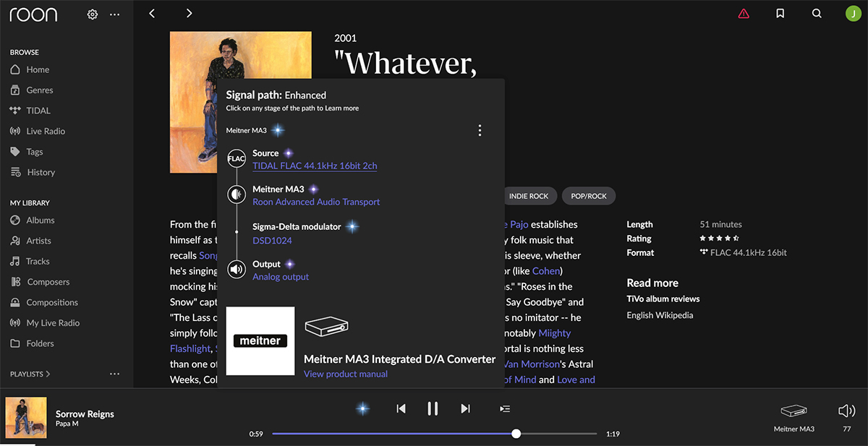Click Analog output link
Image resolution: width=868 pixels, height=446 pixels.
point(281,277)
